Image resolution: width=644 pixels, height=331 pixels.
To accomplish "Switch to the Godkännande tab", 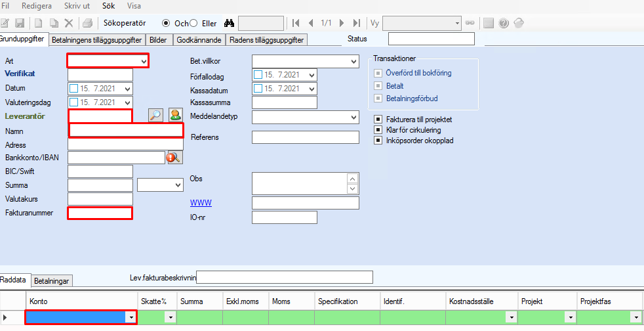I will coord(199,39).
